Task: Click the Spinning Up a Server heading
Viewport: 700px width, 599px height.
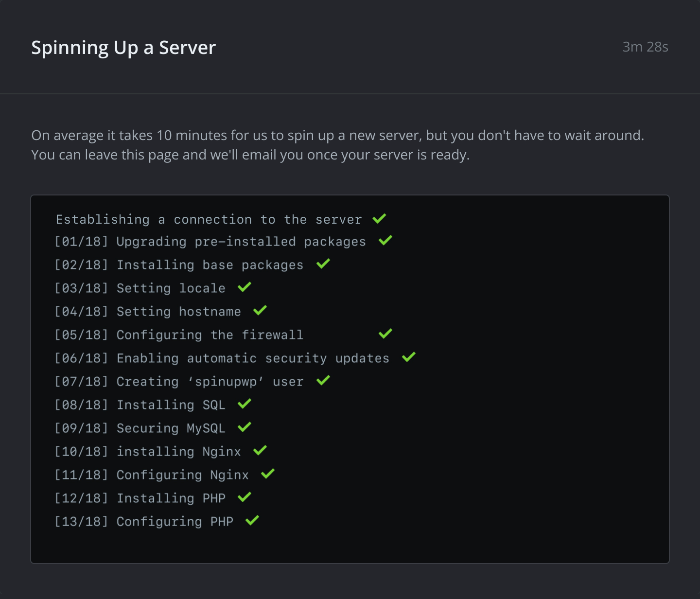Action: pos(123,48)
